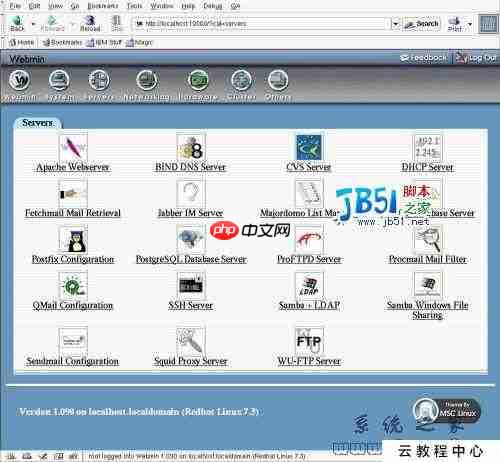
Task: Open the Tools menu
Action: (134, 6)
